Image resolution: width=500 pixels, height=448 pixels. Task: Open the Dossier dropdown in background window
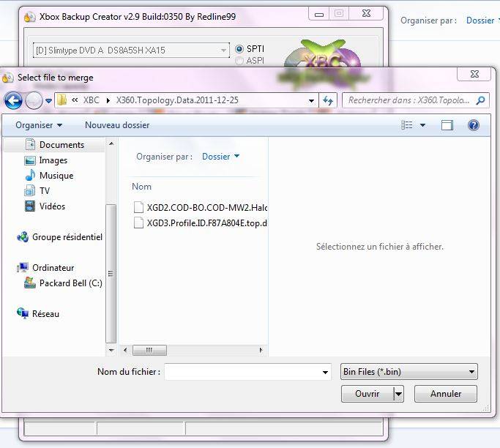click(482, 20)
